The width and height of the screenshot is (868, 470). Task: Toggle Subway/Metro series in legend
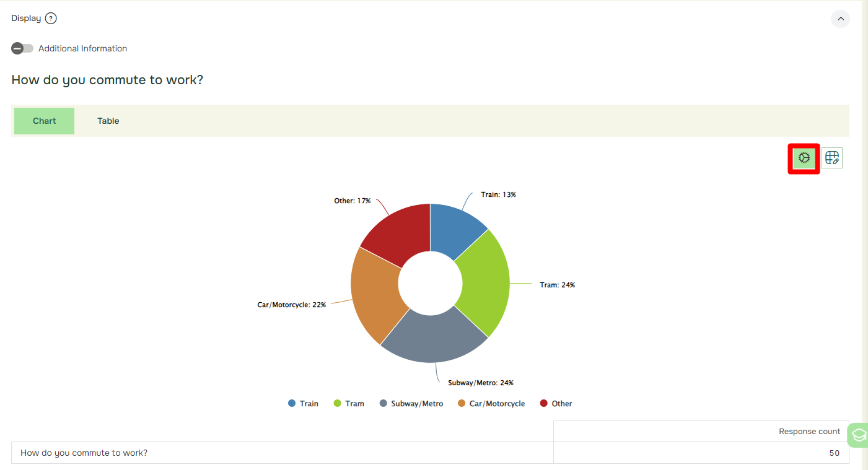[411, 403]
